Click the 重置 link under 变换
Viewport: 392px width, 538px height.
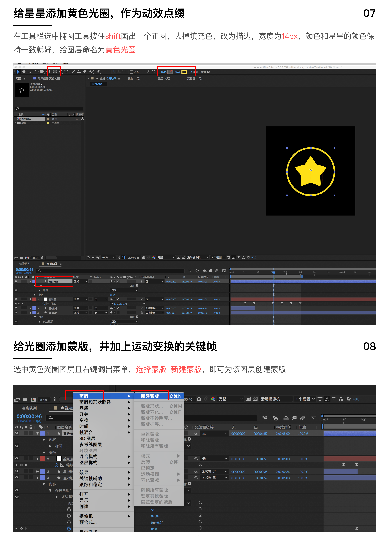(x=112, y=295)
